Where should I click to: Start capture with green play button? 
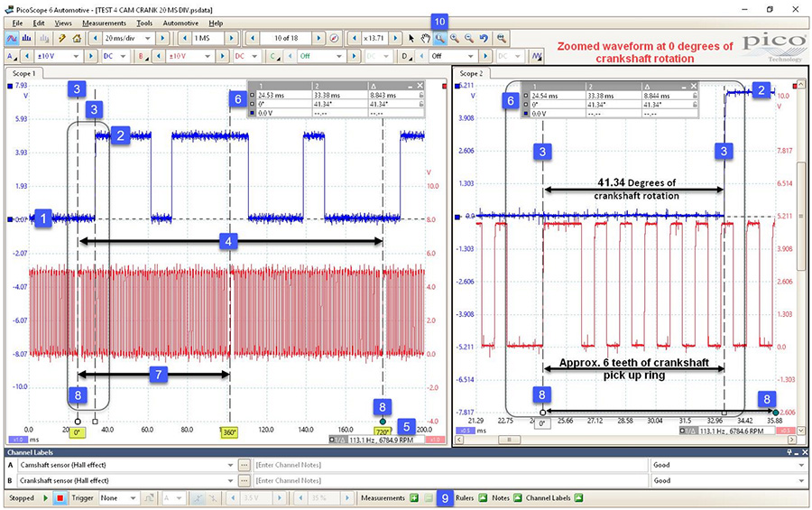[46, 498]
